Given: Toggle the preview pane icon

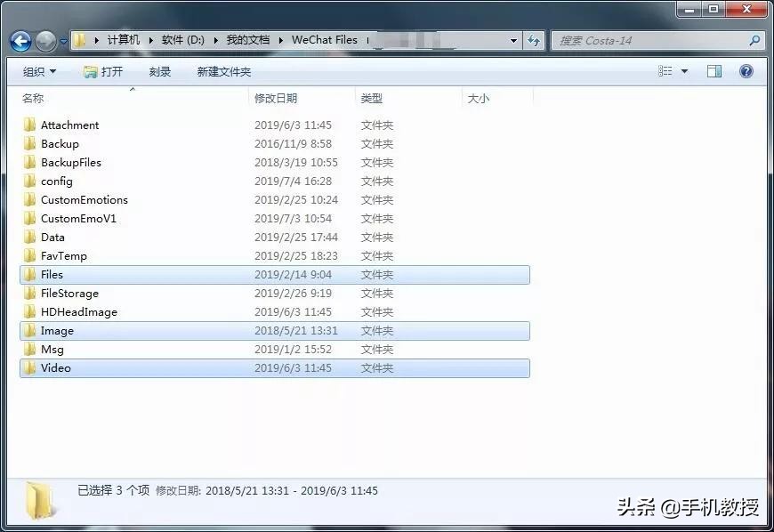Looking at the screenshot, I should click(714, 71).
